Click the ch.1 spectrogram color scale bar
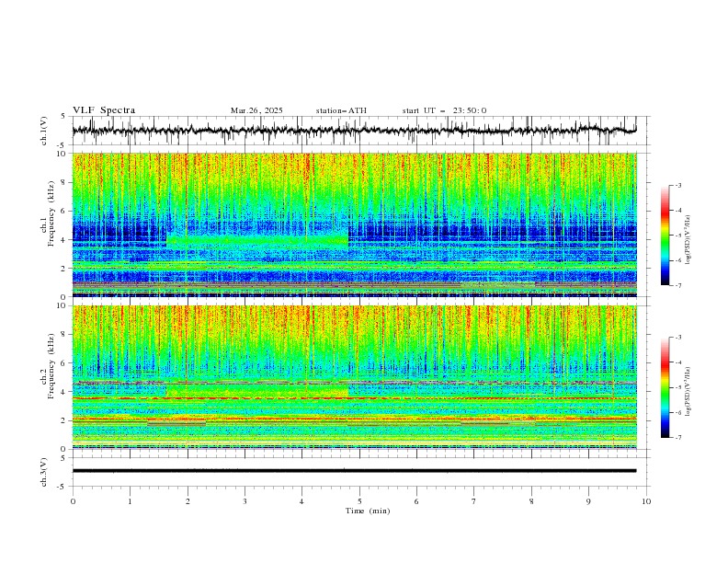728x563 pixels. click(x=665, y=236)
